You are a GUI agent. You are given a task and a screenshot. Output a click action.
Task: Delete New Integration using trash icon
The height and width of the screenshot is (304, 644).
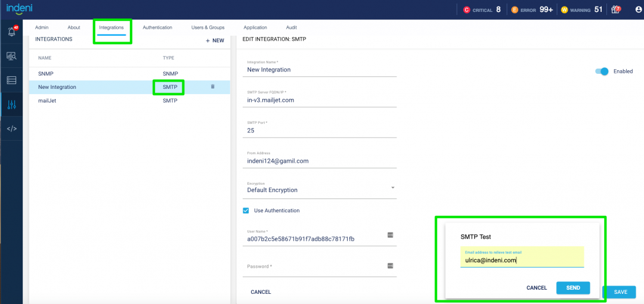coord(212,87)
